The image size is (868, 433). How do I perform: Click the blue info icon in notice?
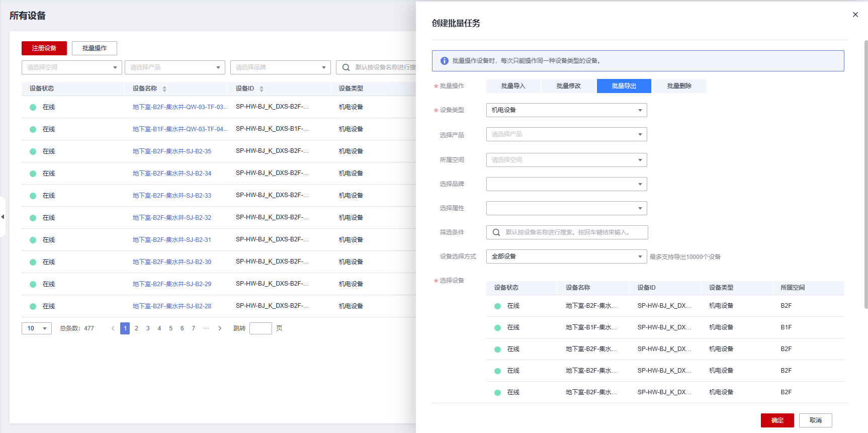pyautogui.click(x=445, y=61)
